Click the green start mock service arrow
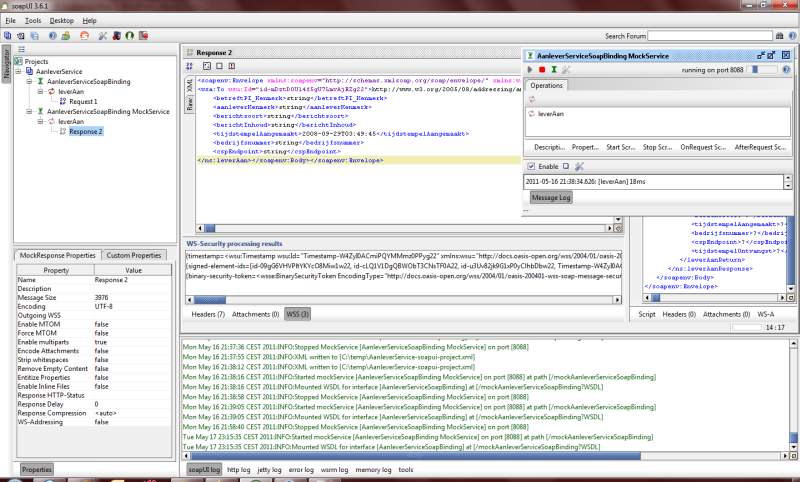 [x=530, y=70]
